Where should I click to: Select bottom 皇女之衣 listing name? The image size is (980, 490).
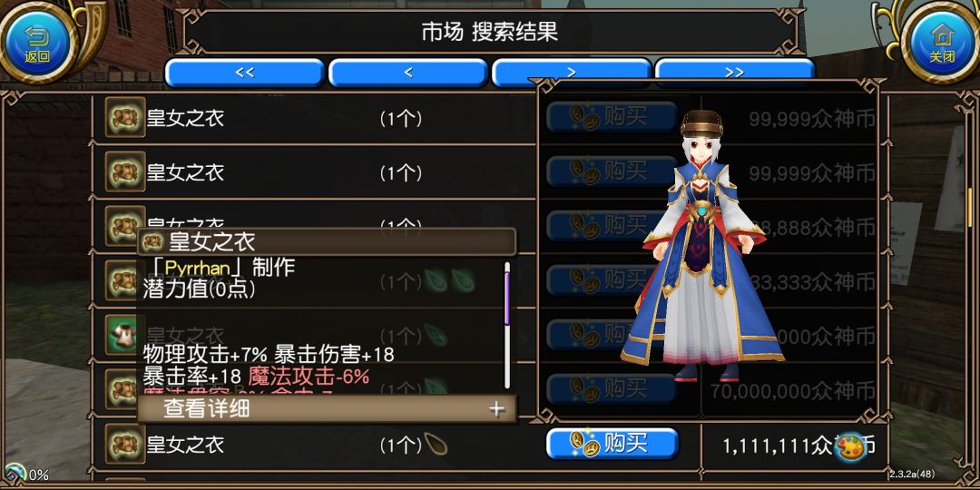pyautogui.click(x=185, y=445)
